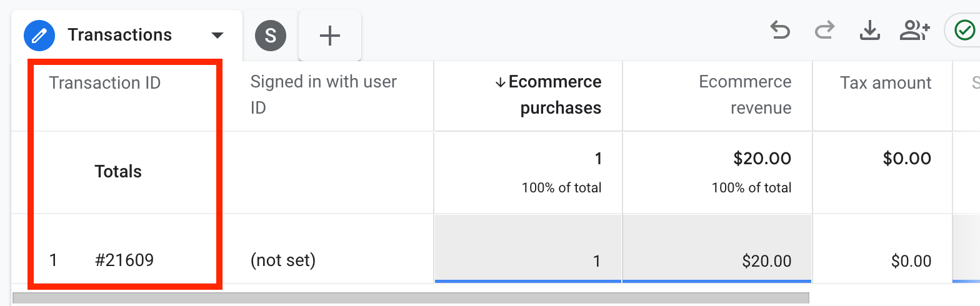Sort by Ecommerce purchases column header
980x306 pixels.
[x=555, y=95]
